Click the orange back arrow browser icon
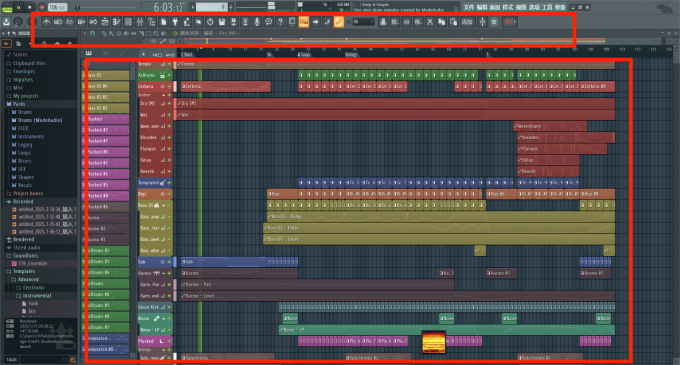The width and height of the screenshot is (680, 365). (x=6, y=43)
